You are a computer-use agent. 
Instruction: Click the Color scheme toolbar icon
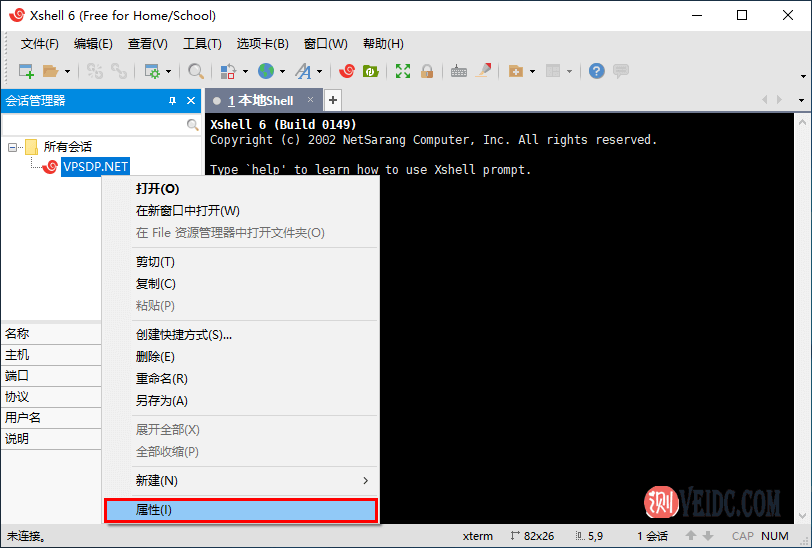coord(228,71)
